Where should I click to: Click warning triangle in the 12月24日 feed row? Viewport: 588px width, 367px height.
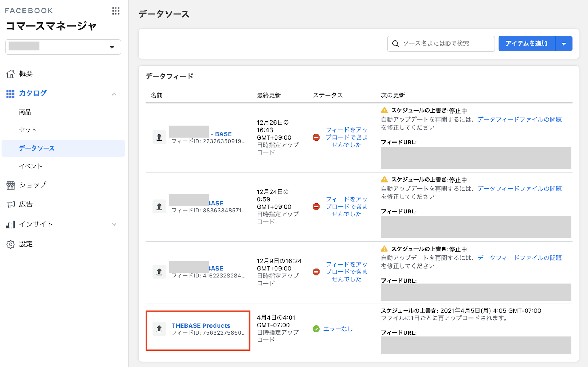click(384, 179)
